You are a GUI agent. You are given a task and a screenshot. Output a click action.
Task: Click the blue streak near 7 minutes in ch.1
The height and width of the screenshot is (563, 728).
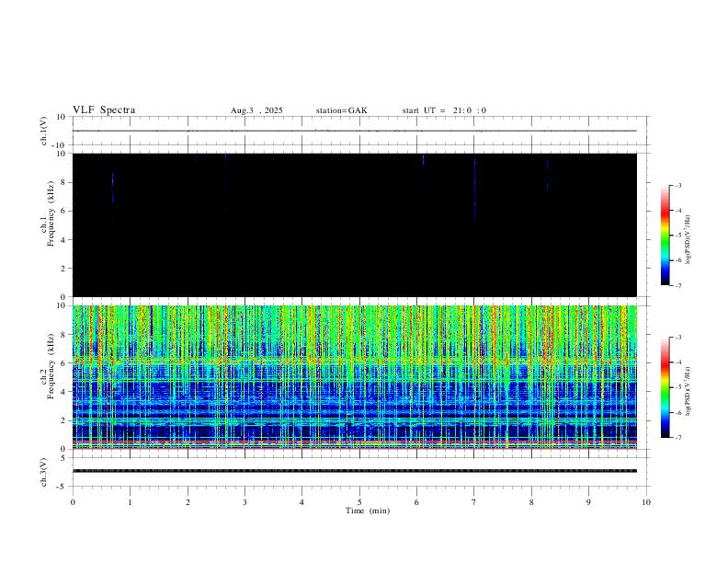(474, 189)
